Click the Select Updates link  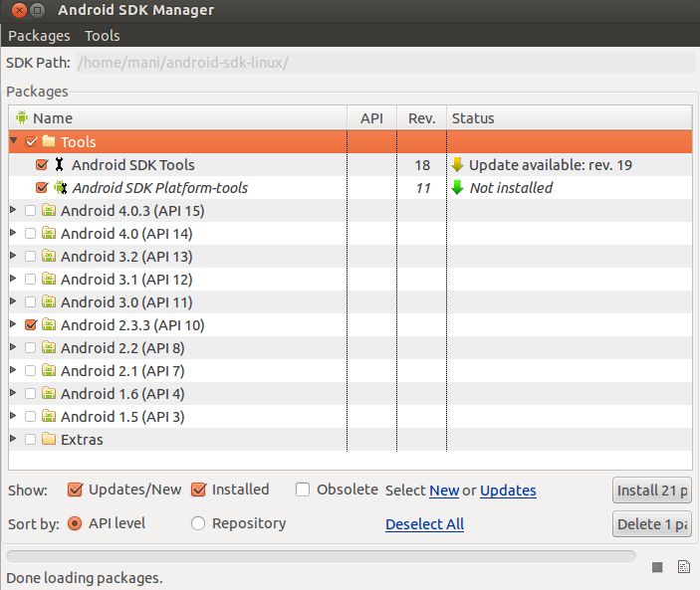tap(508, 491)
